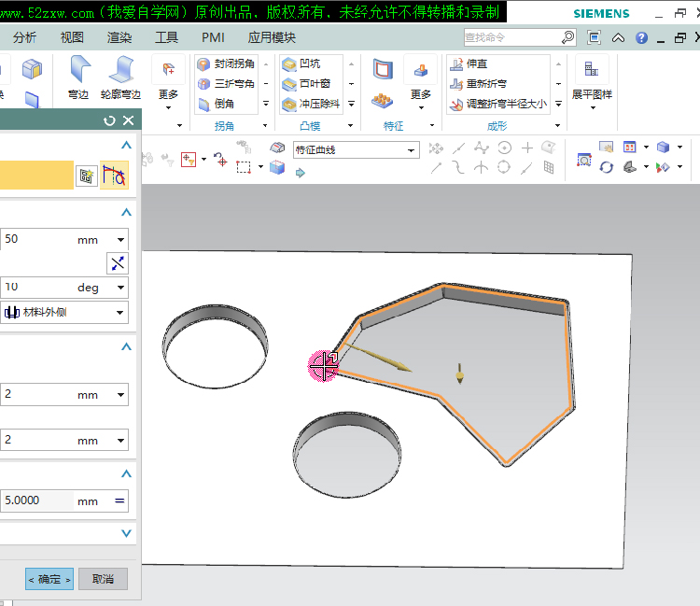This screenshot has width=700, height=606.
Task: Expand the 拐角 group dropdown
Action: click(x=265, y=125)
